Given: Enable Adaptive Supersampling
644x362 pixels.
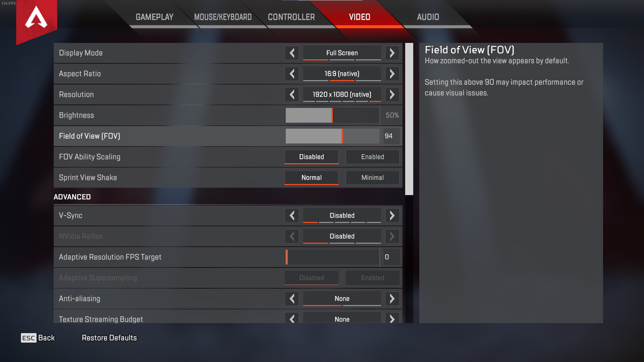Looking at the screenshot, I should [372, 278].
